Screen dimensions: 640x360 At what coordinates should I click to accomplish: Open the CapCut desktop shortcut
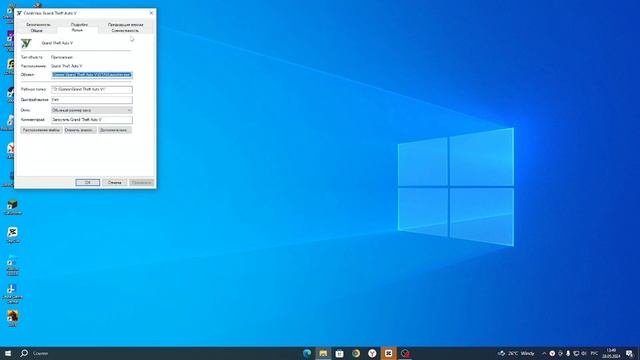tap(13, 235)
